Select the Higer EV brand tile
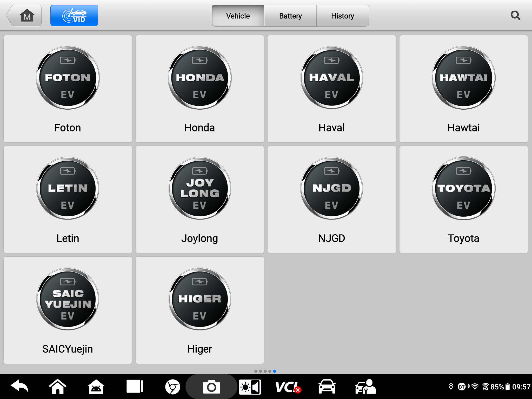This screenshot has height=399, width=532. coord(200,310)
